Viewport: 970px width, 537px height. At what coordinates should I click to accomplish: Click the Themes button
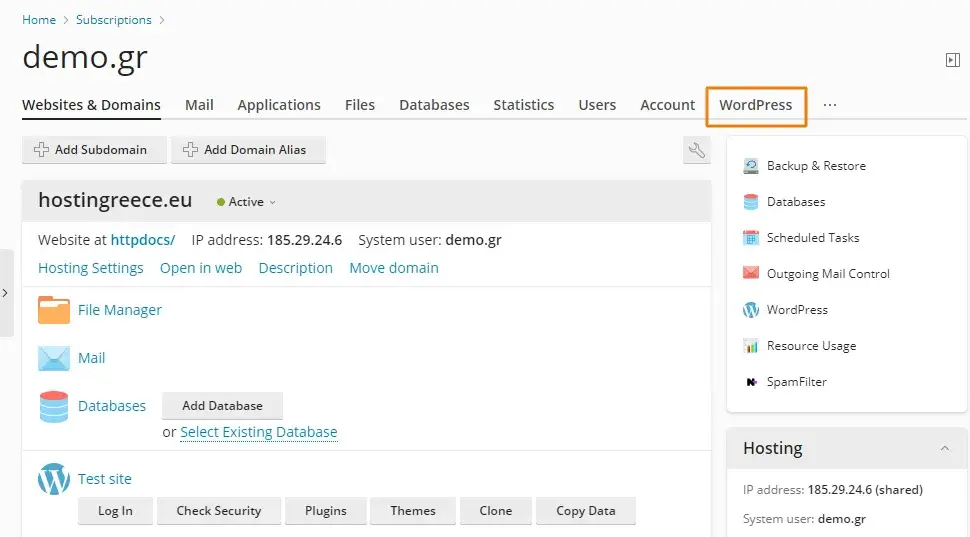click(x=413, y=511)
